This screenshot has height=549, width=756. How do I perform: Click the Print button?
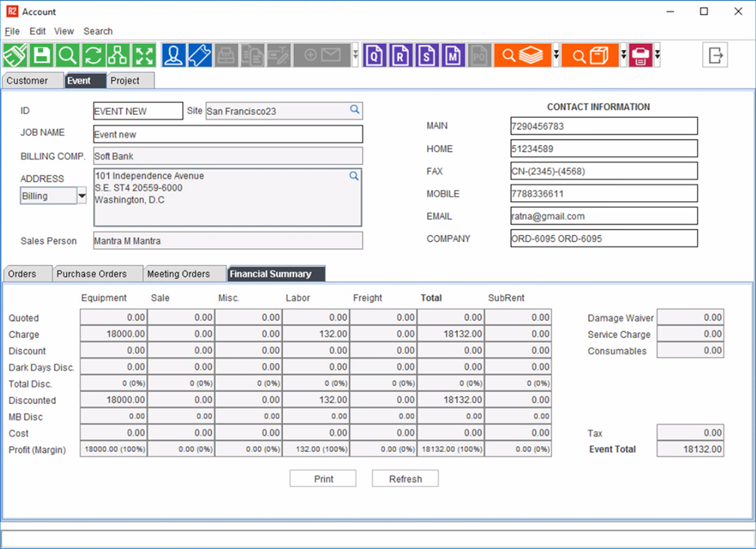[x=323, y=479]
